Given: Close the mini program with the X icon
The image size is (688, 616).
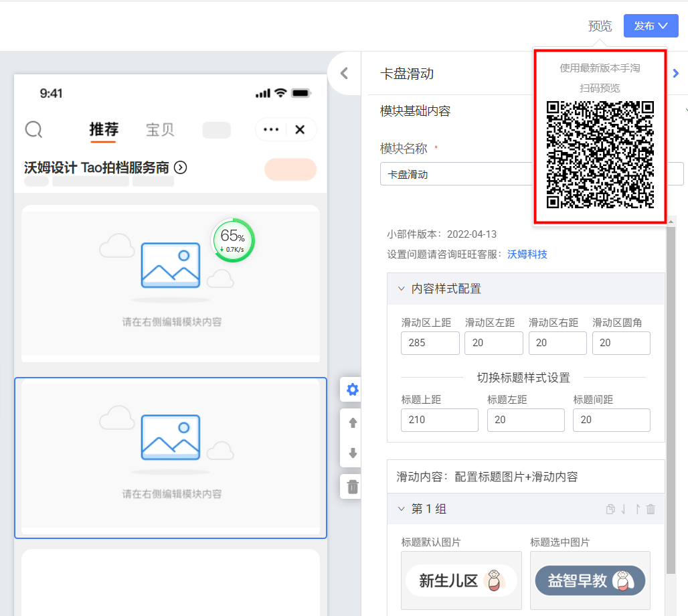Looking at the screenshot, I should [300, 129].
